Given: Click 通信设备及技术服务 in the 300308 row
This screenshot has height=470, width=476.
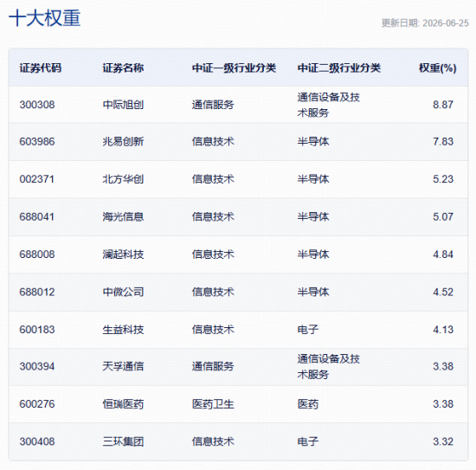Looking at the screenshot, I should [329, 105].
